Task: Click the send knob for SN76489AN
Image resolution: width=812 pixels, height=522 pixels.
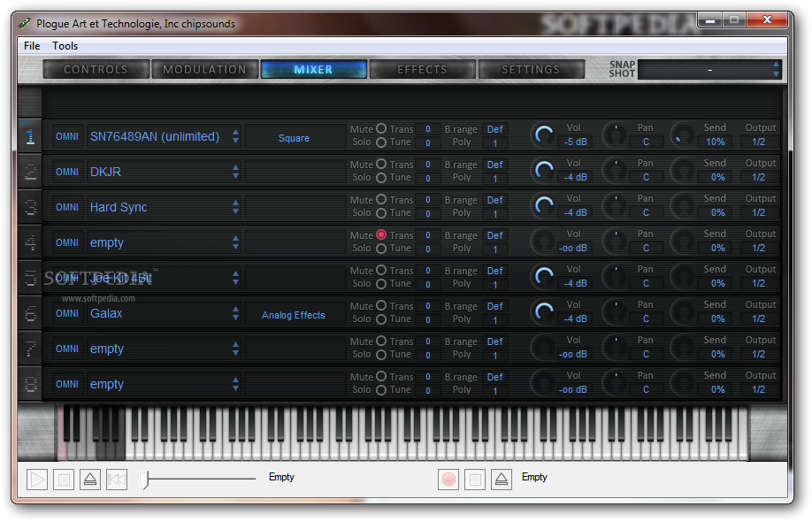Action: tap(683, 135)
